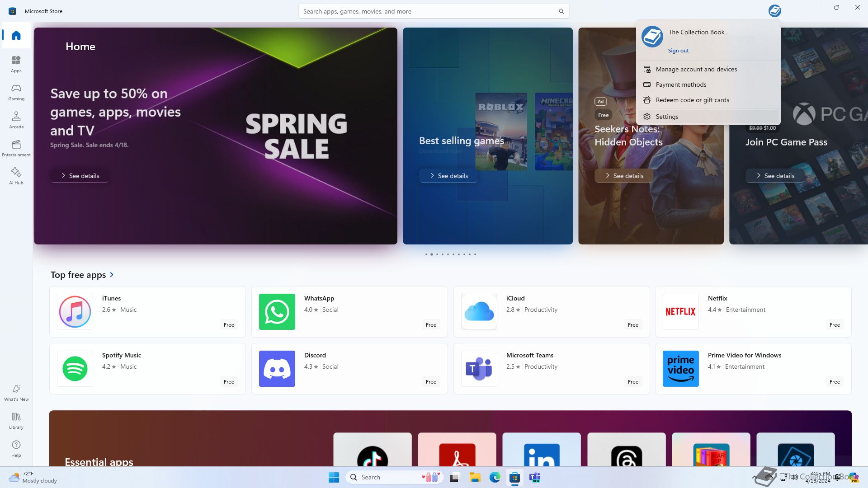Click the iCloud app title
Image resolution: width=868 pixels, height=488 pixels.
(515, 298)
